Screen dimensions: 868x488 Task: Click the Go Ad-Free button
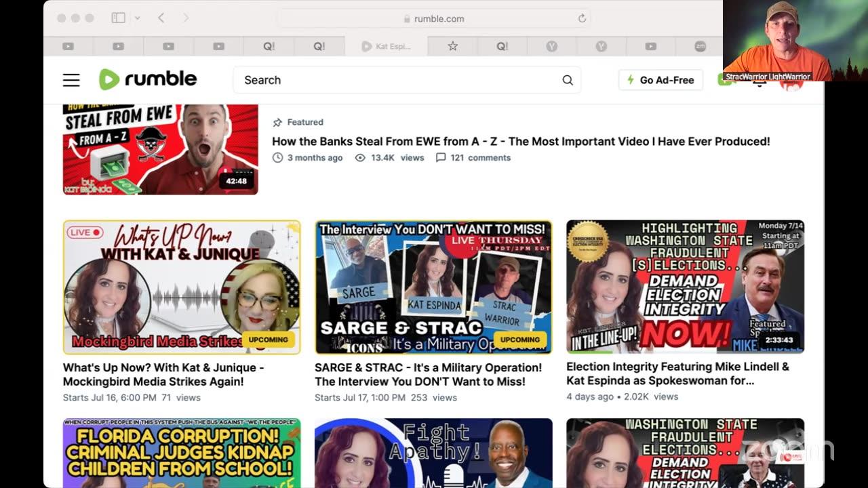(660, 80)
